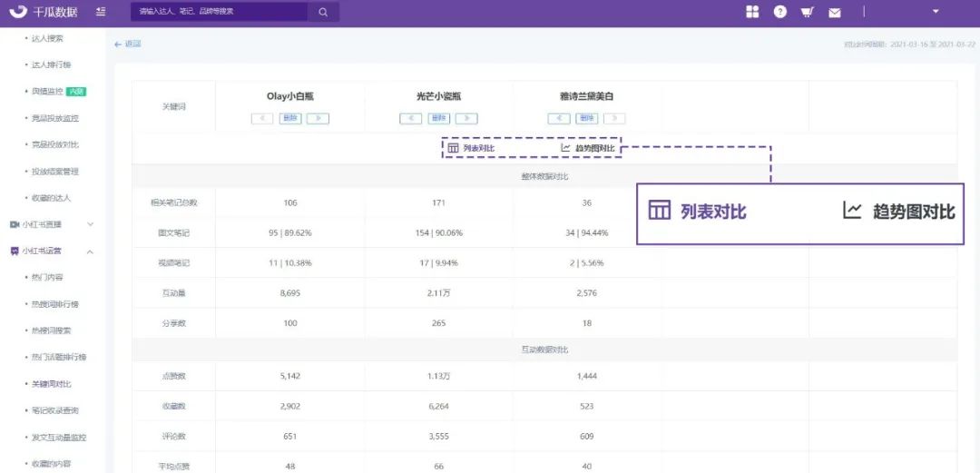The image size is (980, 473).
Task: Open the account dropdown caret in header
Action: point(936,11)
